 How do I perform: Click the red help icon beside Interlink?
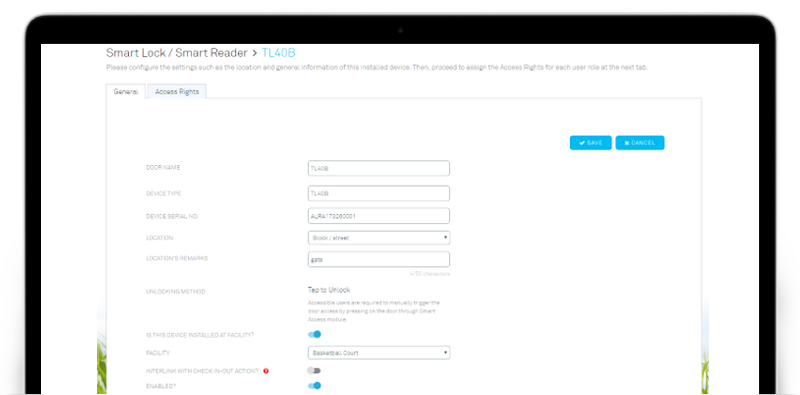click(266, 371)
